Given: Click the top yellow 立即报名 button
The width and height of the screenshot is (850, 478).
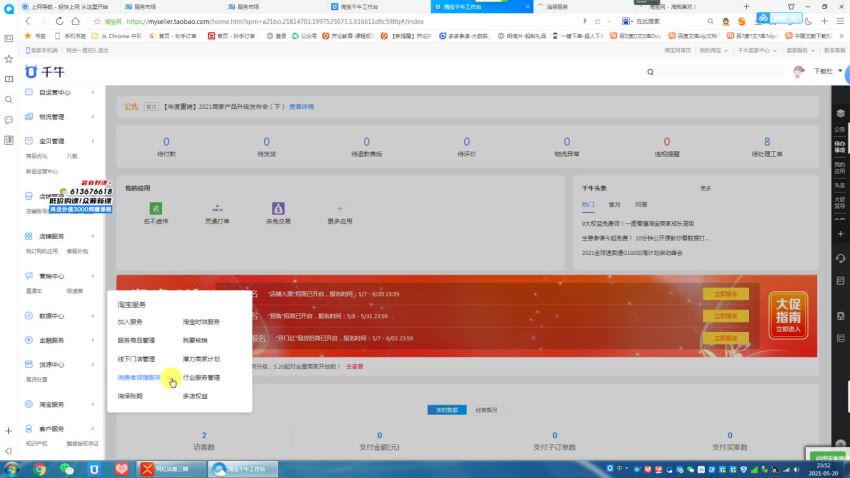Looking at the screenshot, I should coord(725,294).
